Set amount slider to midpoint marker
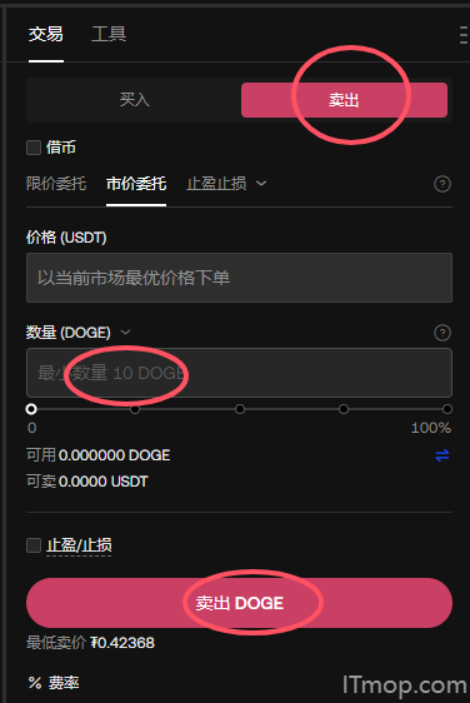Viewport: 470px width, 703px height. pos(239,409)
